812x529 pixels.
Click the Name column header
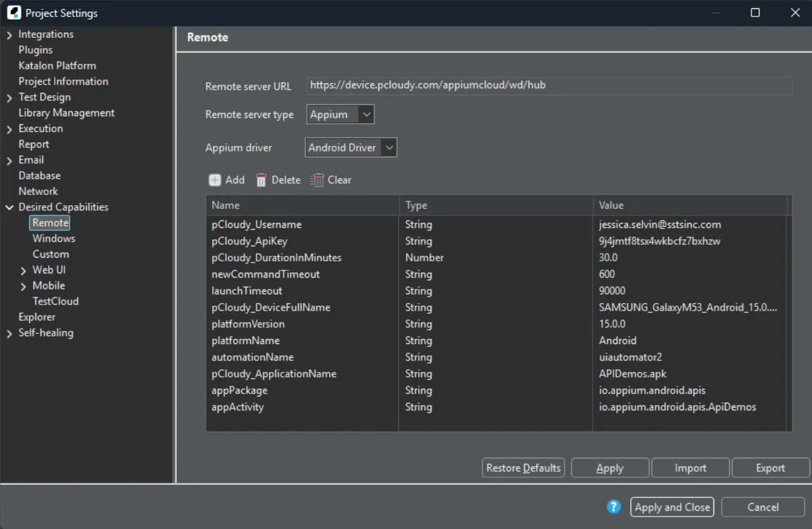[302, 205]
